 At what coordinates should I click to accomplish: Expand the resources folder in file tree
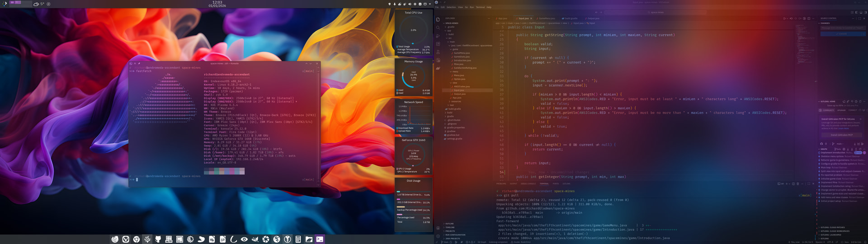click(456, 101)
